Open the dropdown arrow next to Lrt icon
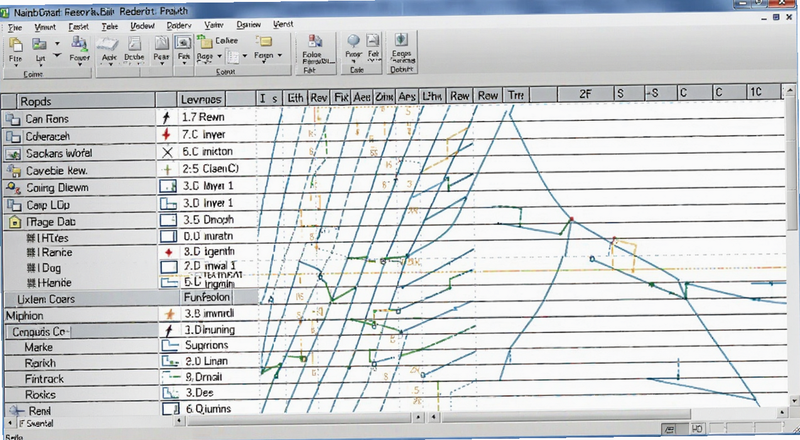The image size is (800, 440). click(x=57, y=44)
